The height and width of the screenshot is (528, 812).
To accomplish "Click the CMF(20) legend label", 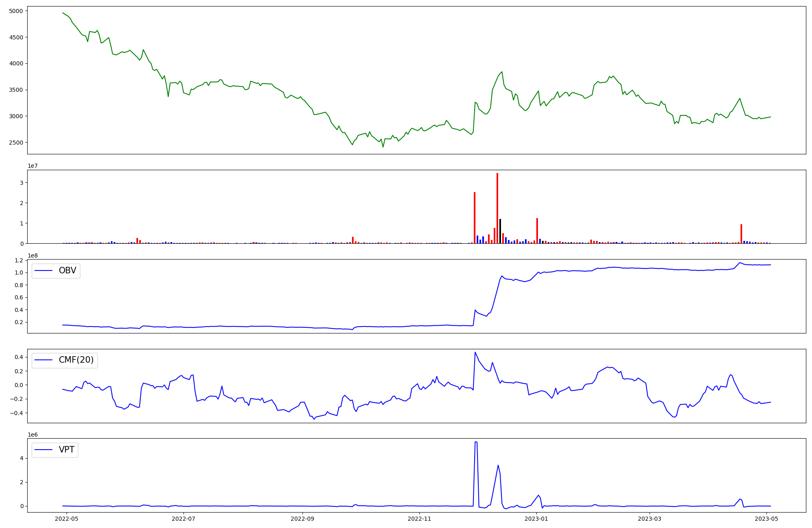I will pos(76,360).
